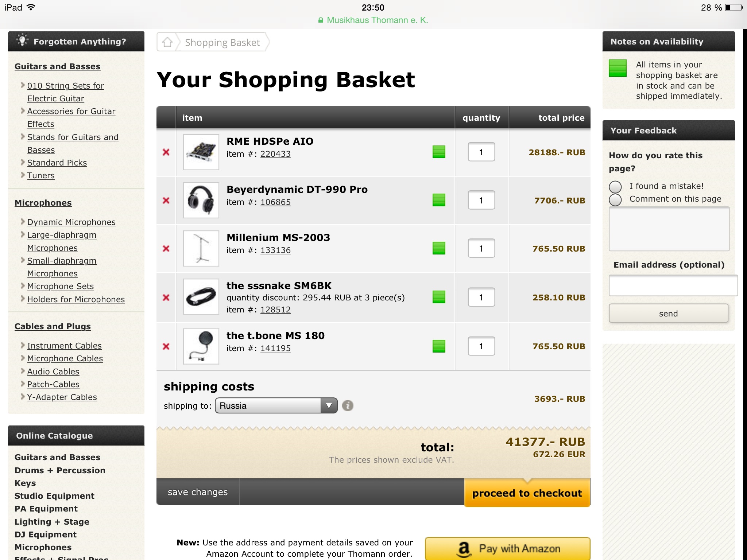Click quantity field for Beyerdynamic DT-990 Pro

[481, 200]
